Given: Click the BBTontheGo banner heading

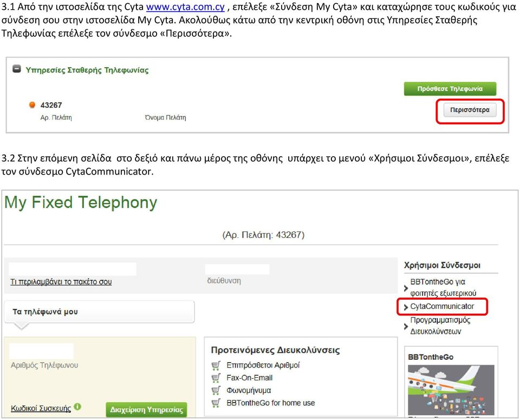Looking at the screenshot, I should tap(431, 357).
